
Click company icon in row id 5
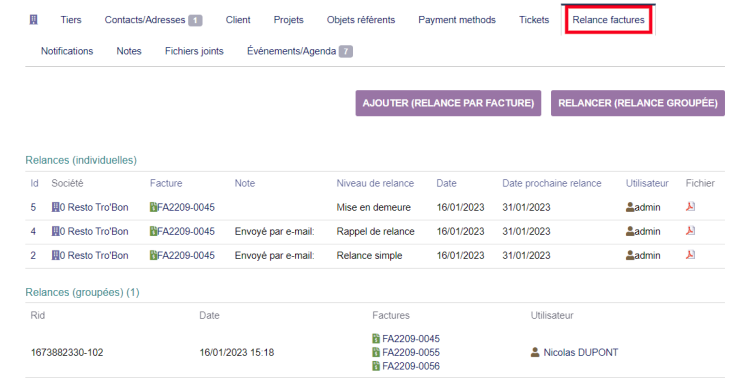[55, 207]
